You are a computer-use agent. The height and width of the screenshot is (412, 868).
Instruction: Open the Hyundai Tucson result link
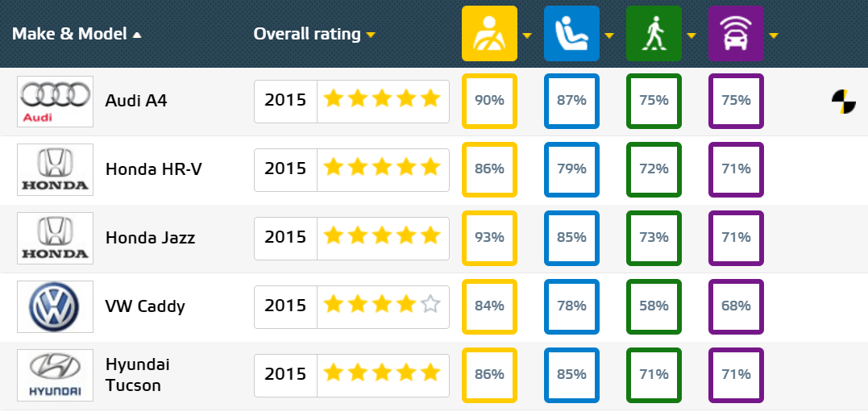(137, 375)
